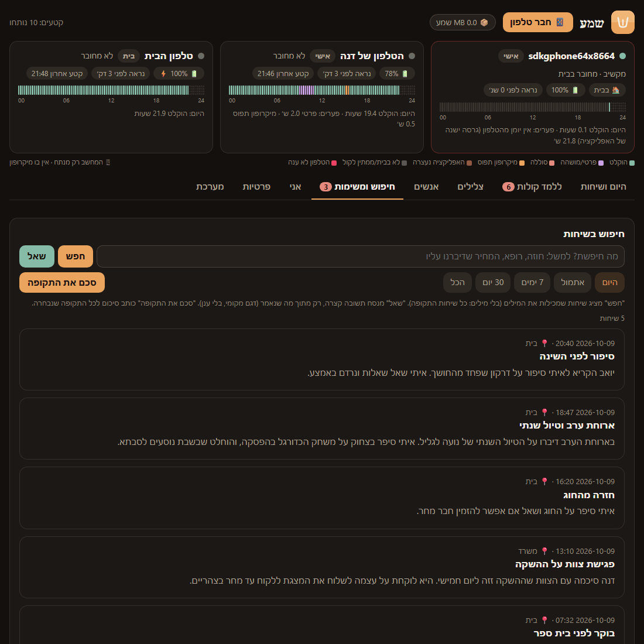Image resolution: width=644 pixels, height=644 pixels.
Task: Click the הוקלט green legend swatch
Action: click(632, 163)
